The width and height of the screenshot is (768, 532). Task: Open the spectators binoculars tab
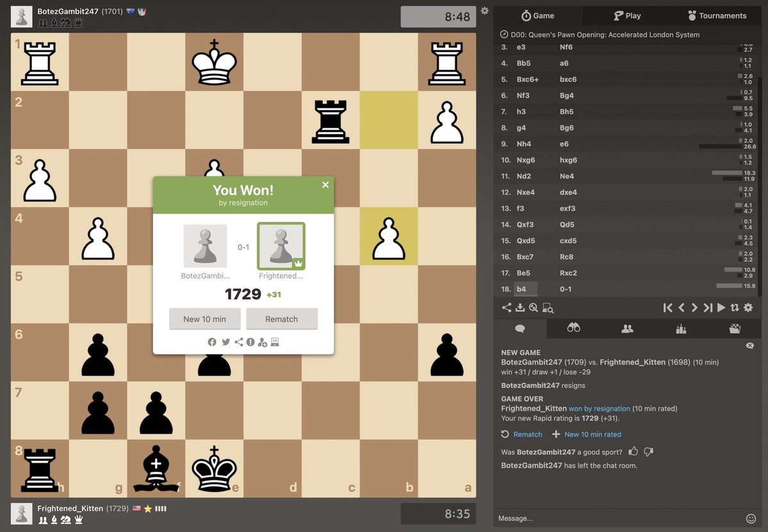point(573,329)
